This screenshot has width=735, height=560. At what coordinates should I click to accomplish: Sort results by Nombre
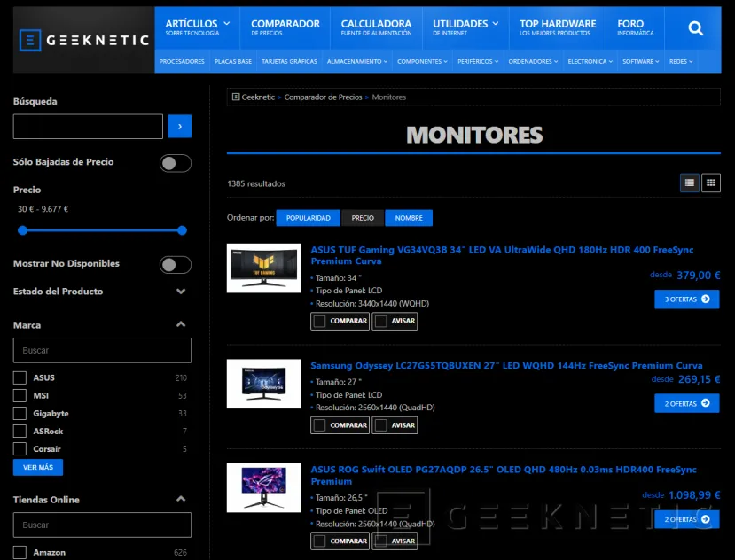pyautogui.click(x=409, y=218)
